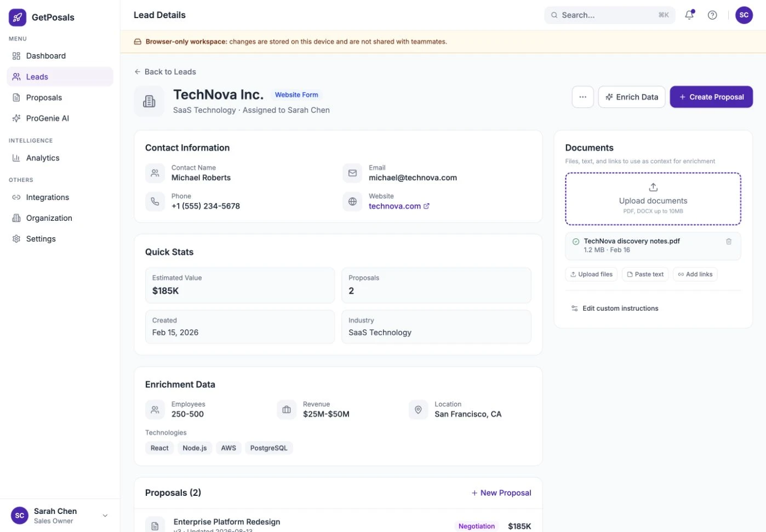The width and height of the screenshot is (766, 532).
Task: Open Settings in the sidebar
Action: pyautogui.click(x=60, y=239)
